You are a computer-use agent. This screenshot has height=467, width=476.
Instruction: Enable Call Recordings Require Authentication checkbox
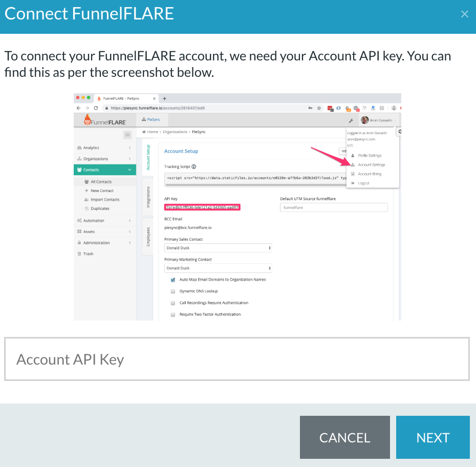[172, 303]
